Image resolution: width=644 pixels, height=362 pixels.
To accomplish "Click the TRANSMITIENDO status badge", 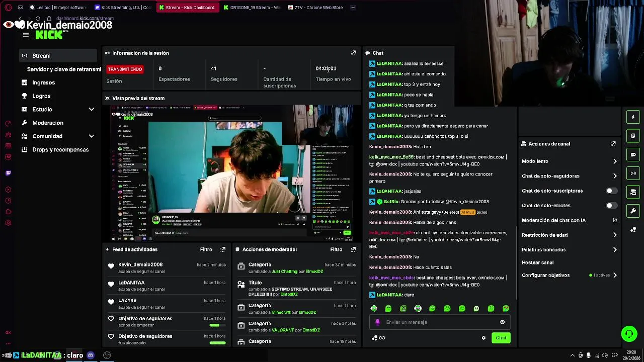I will (x=125, y=69).
